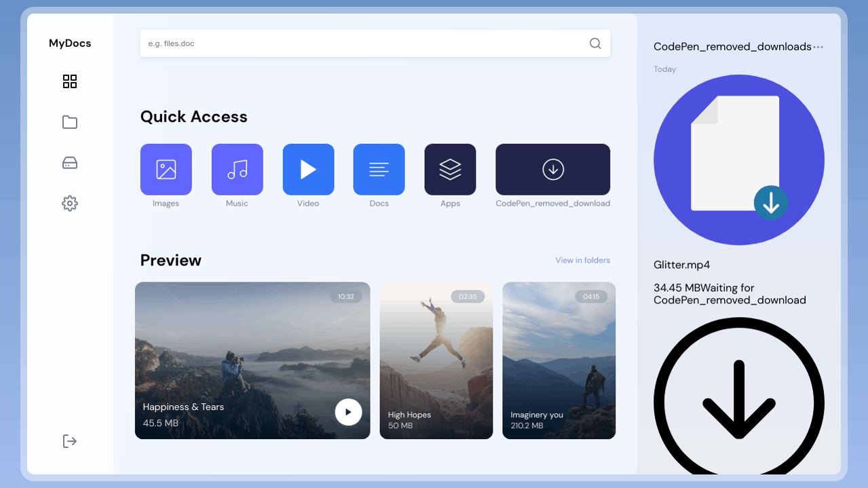Click the search magnifier icon

point(595,43)
